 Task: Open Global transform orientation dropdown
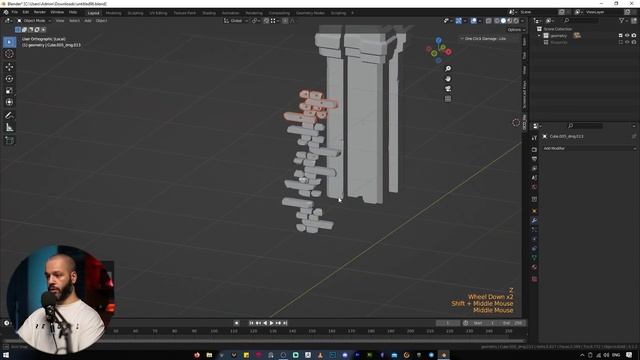(236, 20)
